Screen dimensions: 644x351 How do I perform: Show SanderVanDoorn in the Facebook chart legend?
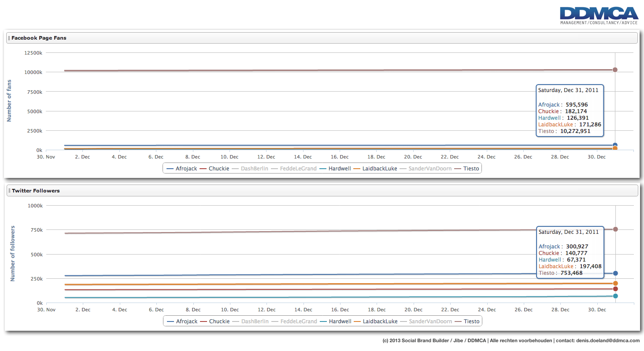click(430, 169)
